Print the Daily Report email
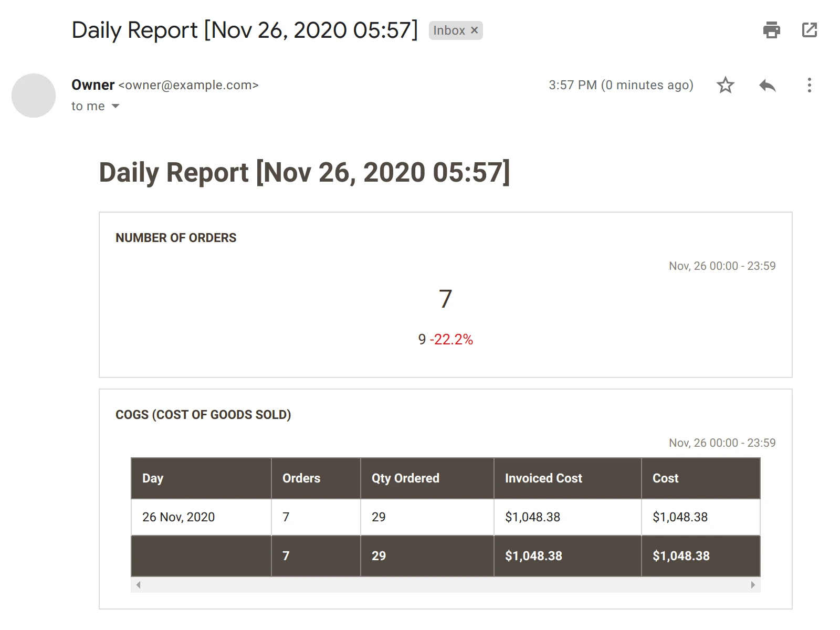 pos(771,30)
